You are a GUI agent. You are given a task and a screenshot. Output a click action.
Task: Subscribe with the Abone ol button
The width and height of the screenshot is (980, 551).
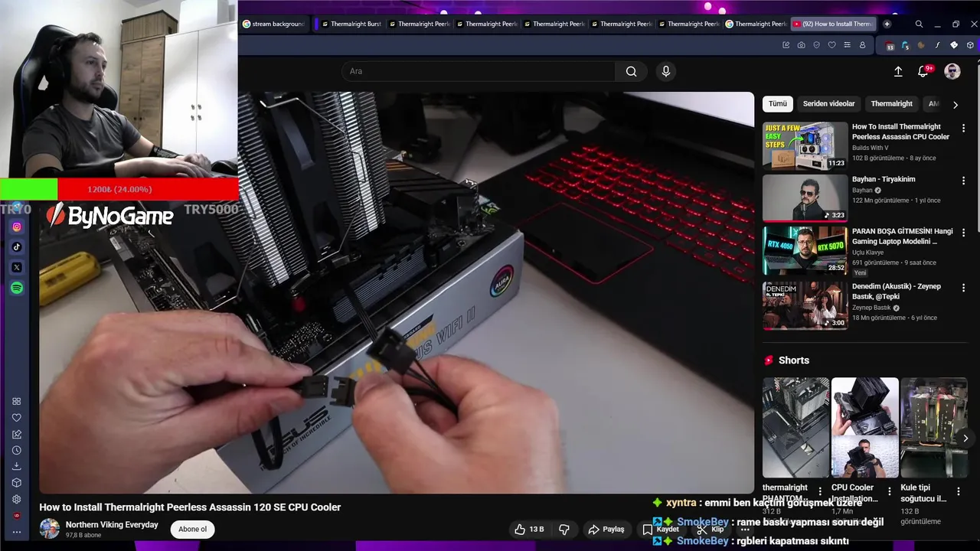(x=192, y=529)
